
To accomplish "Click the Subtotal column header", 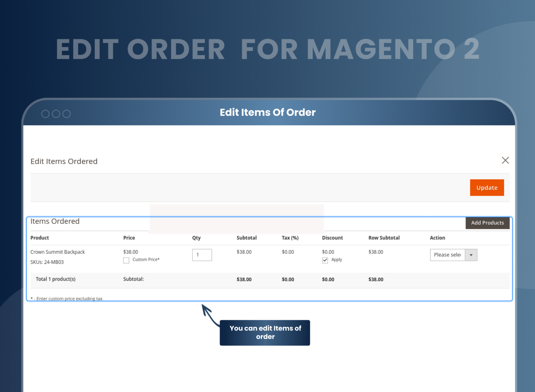I will click(246, 238).
